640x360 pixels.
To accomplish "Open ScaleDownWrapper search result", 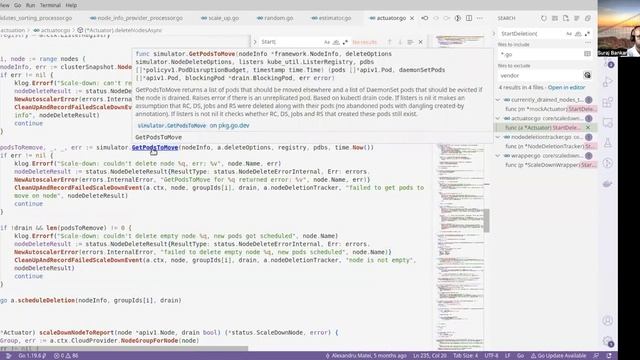I will coord(551,165).
